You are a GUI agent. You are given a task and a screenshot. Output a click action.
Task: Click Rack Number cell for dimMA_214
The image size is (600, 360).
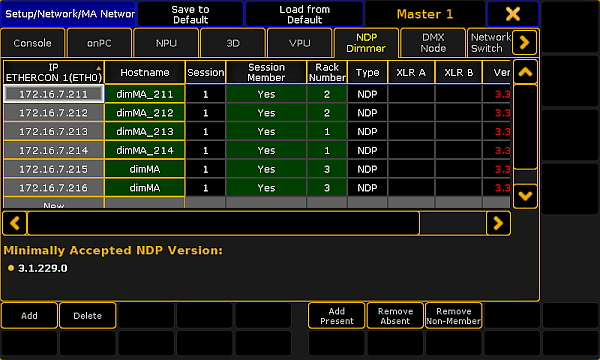pos(327,150)
